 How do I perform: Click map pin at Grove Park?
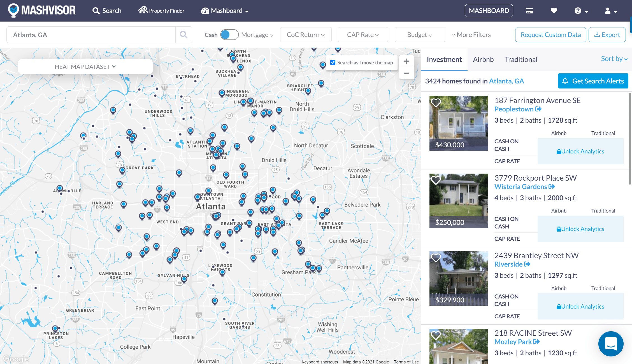(x=122, y=170)
